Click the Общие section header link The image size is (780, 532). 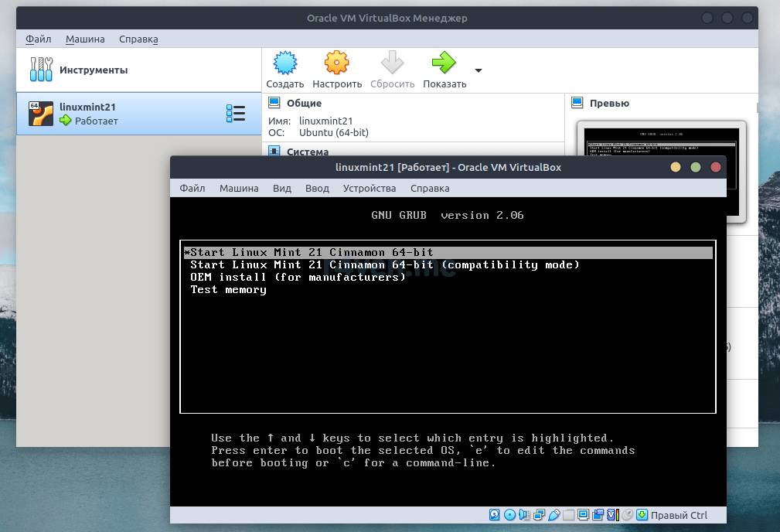tap(304, 103)
